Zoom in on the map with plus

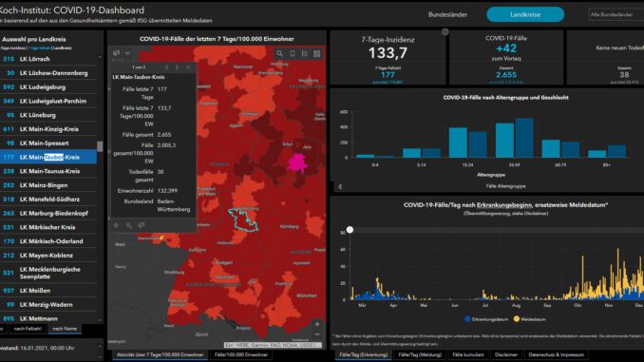[x=316, y=324]
